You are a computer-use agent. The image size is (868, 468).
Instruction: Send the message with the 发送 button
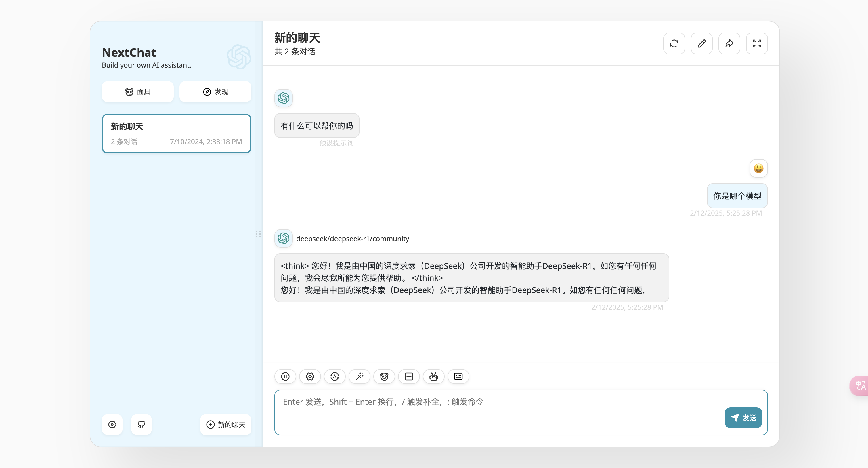pyautogui.click(x=743, y=418)
